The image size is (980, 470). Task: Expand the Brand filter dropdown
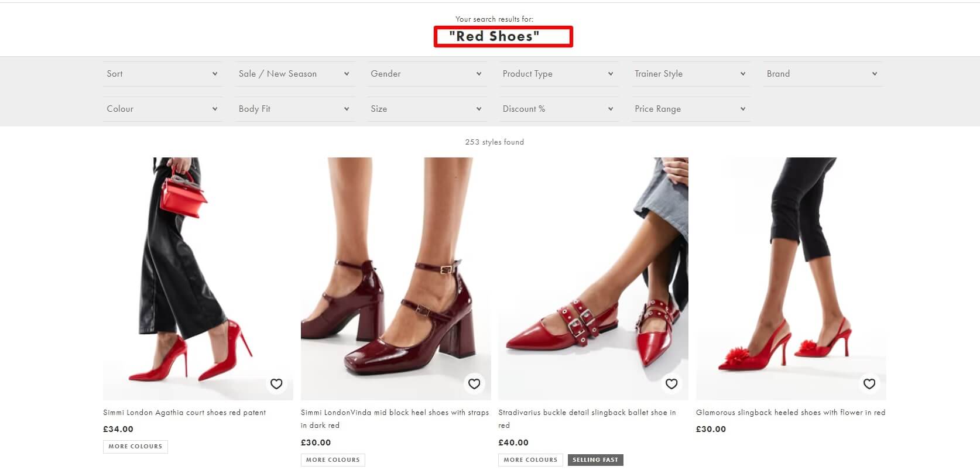click(822, 74)
